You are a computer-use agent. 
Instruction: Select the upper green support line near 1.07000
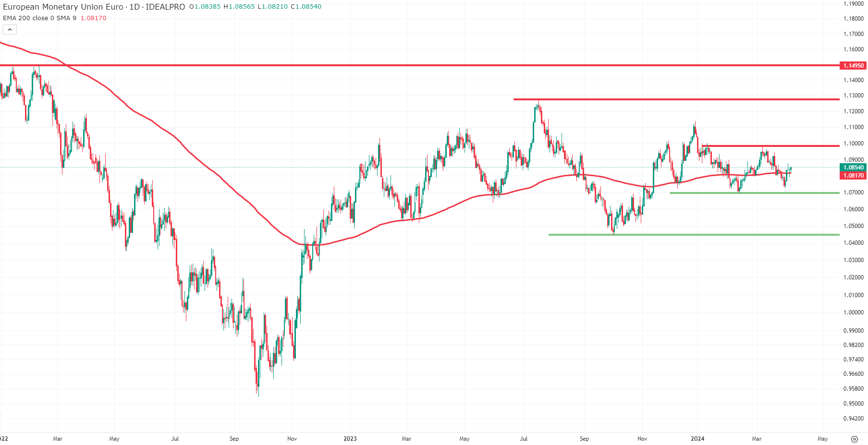coord(755,193)
